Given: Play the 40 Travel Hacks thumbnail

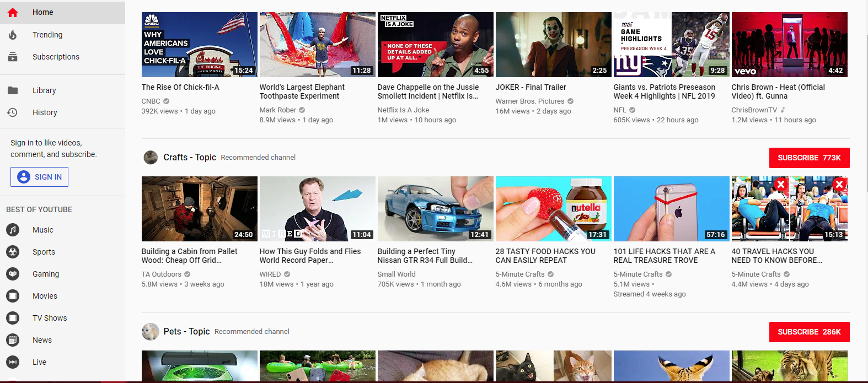Looking at the screenshot, I should click(x=790, y=209).
